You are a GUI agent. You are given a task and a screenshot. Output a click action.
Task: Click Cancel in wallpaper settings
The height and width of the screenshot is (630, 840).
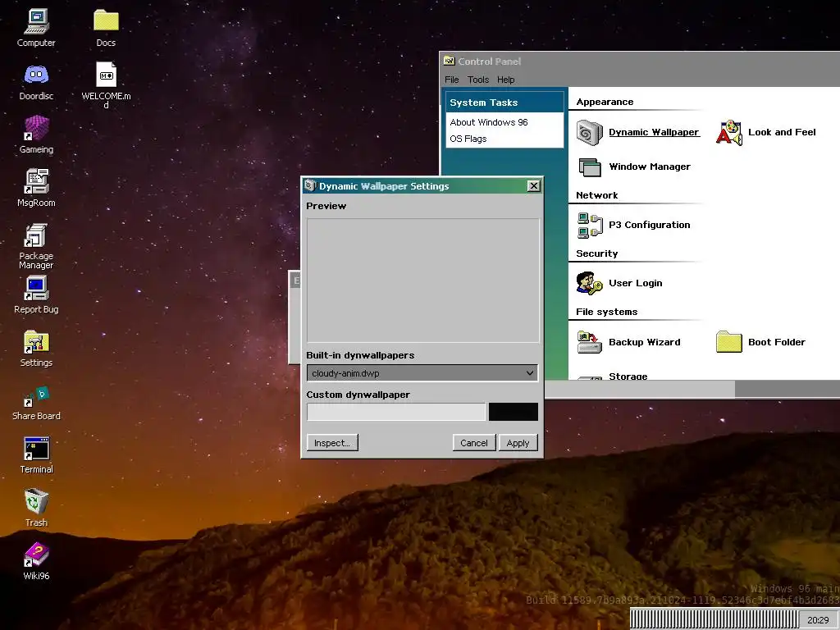click(474, 443)
